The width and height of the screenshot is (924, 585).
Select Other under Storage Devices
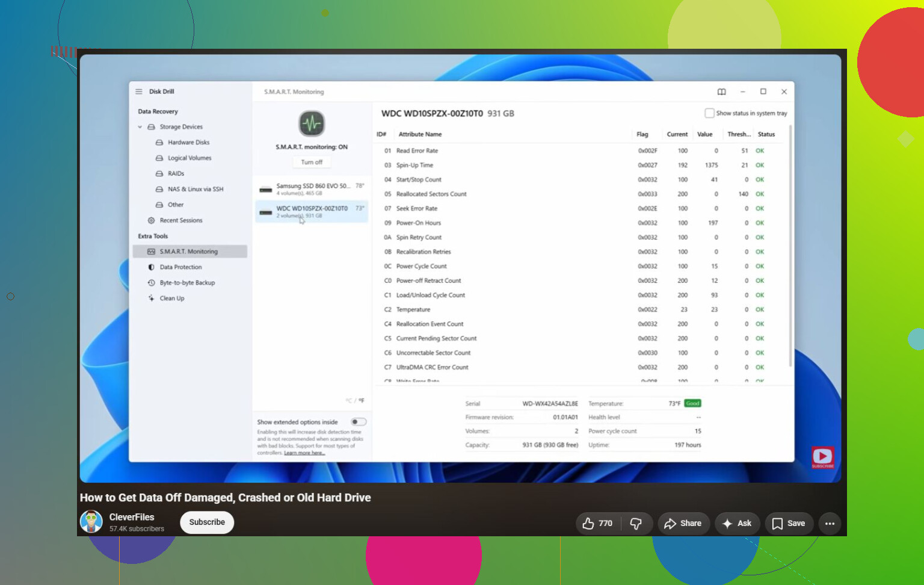point(176,205)
